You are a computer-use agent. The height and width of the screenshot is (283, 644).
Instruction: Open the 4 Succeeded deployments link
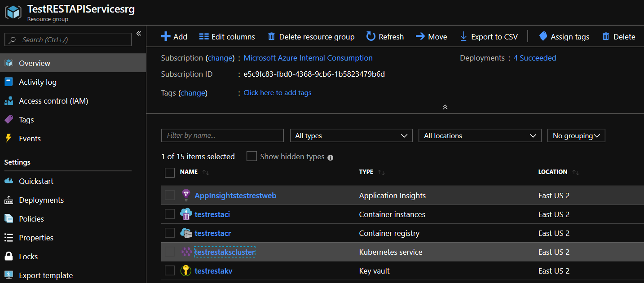pyautogui.click(x=535, y=58)
